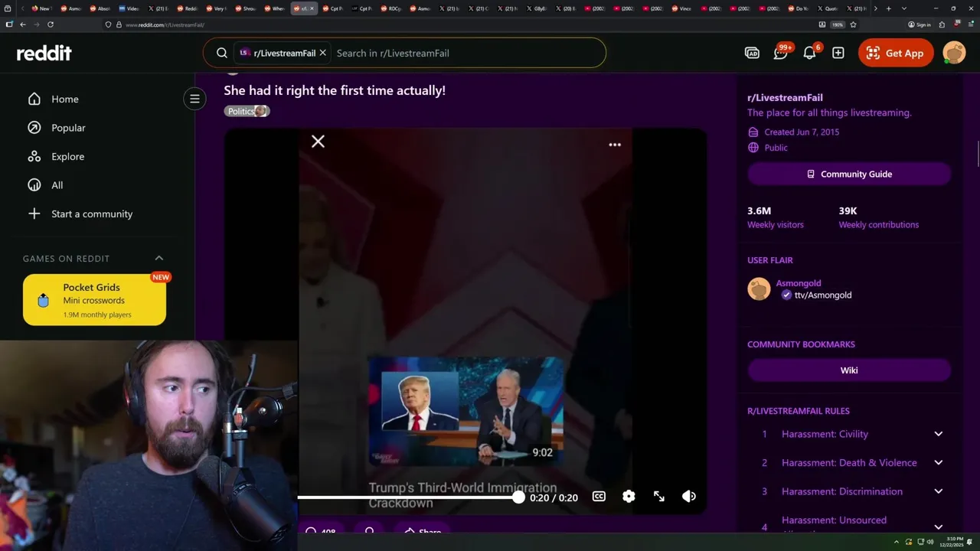Switch to the Video browser tab
The height and width of the screenshot is (551, 980).
click(x=129, y=8)
